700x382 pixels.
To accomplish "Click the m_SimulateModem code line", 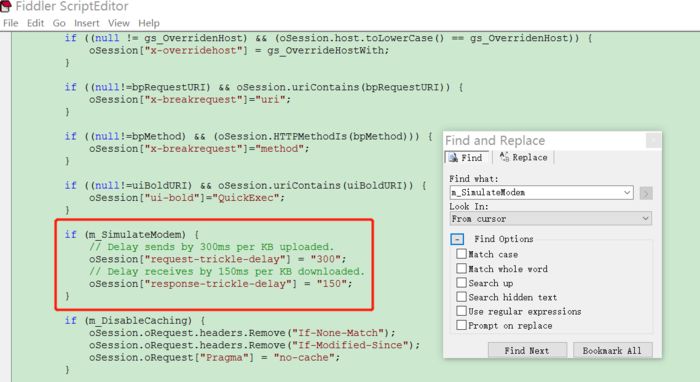I will 132,234.
